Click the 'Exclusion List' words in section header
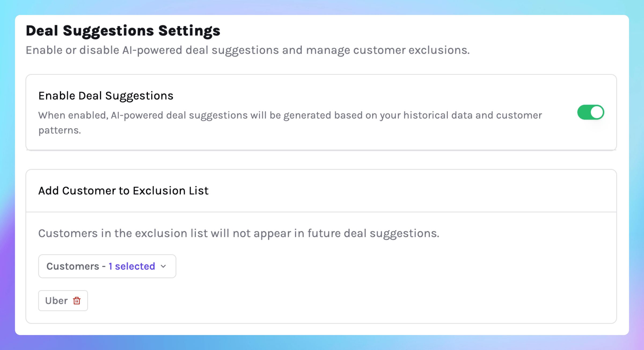Viewport: 644px width, 350px height. tap(171, 191)
